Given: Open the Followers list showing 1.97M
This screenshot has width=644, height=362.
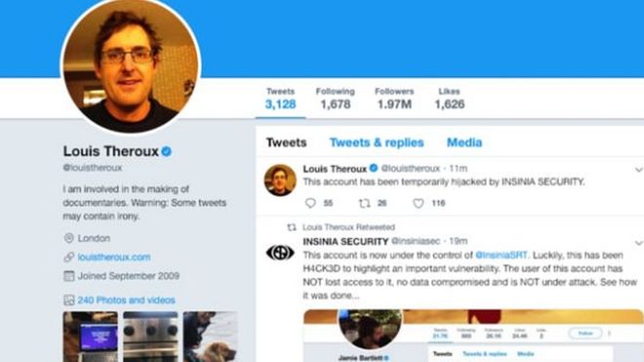Looking at the screenshot, I should point(394,99).
